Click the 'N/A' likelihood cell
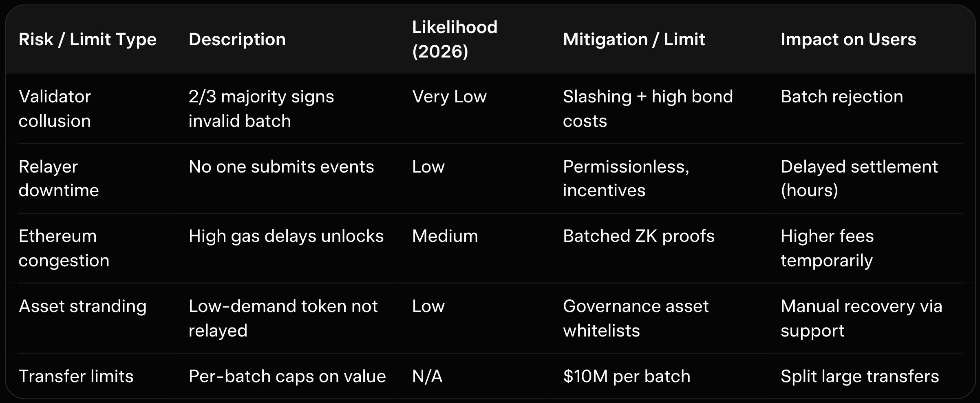Image resolution: width=980 pixels, height=403 pixels. (x=427, y=376)
